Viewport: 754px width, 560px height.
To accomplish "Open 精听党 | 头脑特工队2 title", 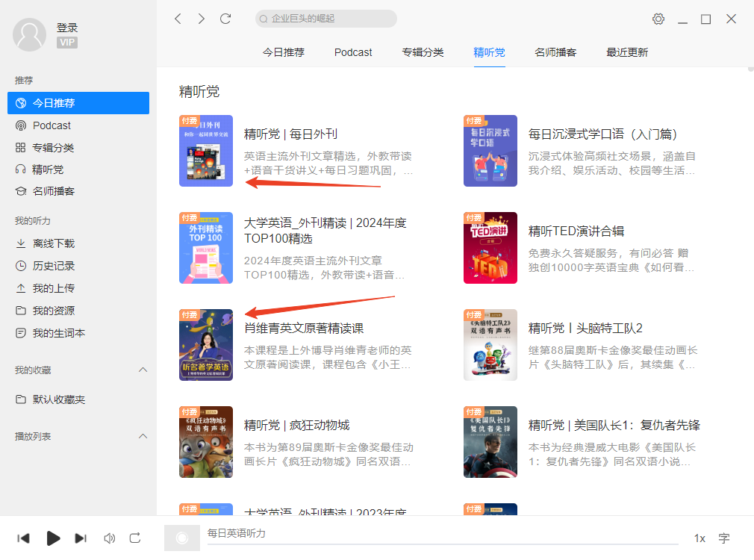I will pos(585,329).
